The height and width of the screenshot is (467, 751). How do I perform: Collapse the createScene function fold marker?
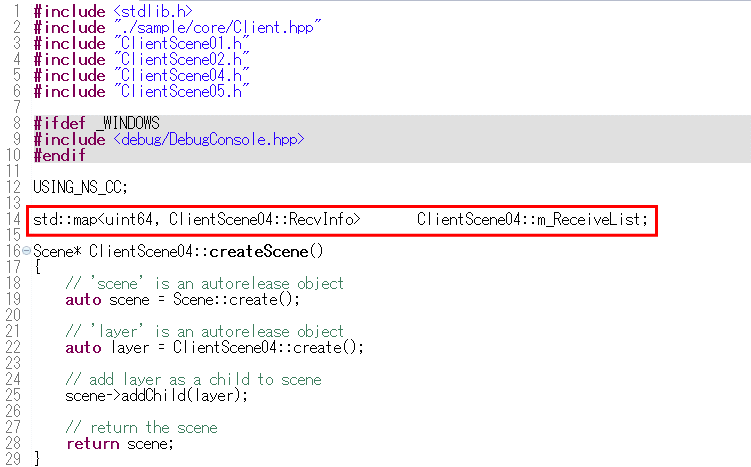[x=27, y=251]
